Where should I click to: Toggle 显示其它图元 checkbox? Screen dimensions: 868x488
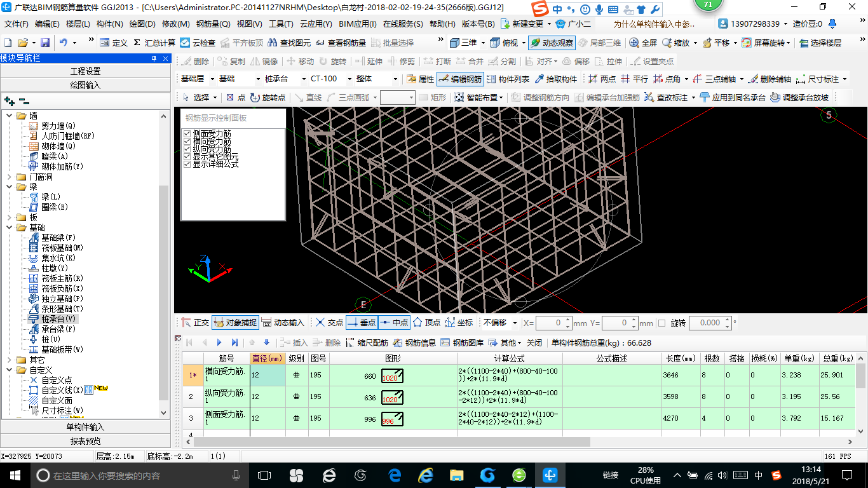pos(187,156)
